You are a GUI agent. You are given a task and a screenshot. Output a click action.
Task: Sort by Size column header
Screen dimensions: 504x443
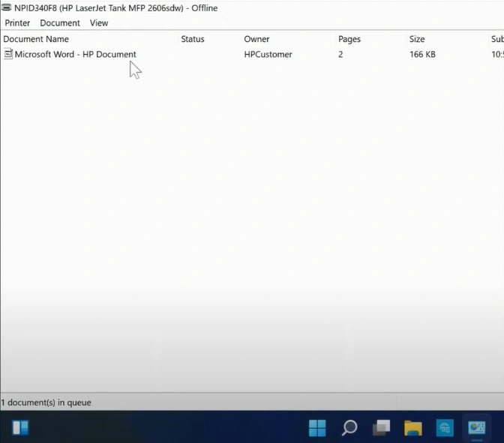[417, 39]
